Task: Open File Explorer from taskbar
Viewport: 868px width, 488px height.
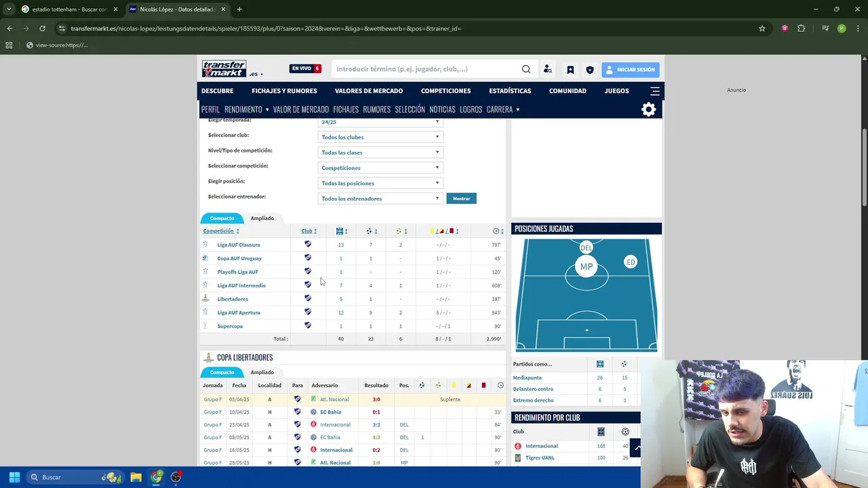Action: pos(136,477)
